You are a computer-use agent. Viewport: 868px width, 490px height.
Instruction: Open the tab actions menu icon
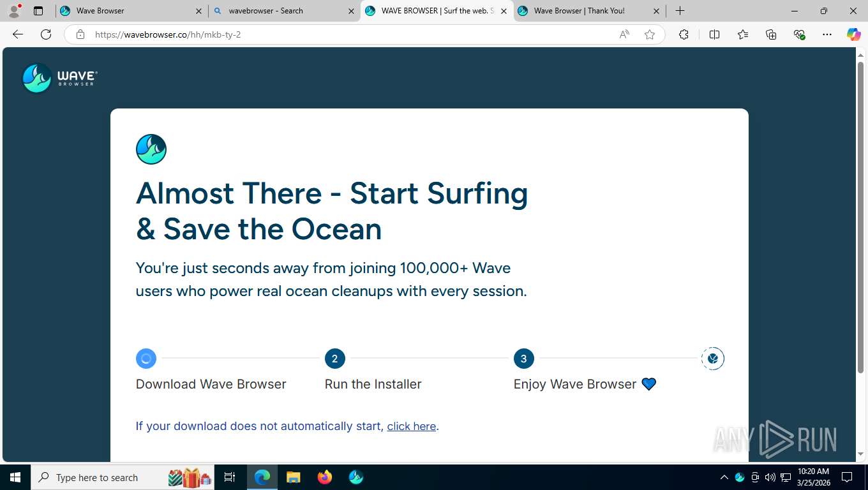pyautogui.click(x=38, y=11)
